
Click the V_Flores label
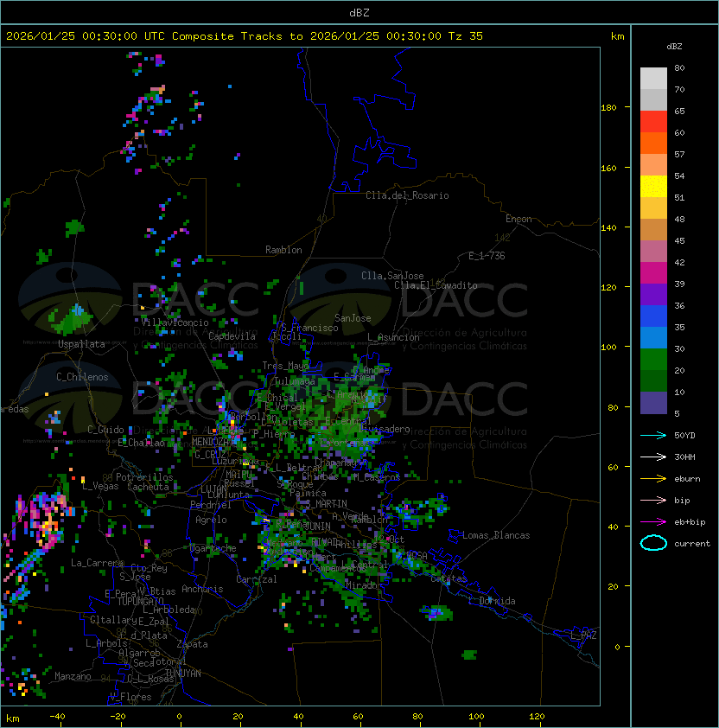point(130,697)
